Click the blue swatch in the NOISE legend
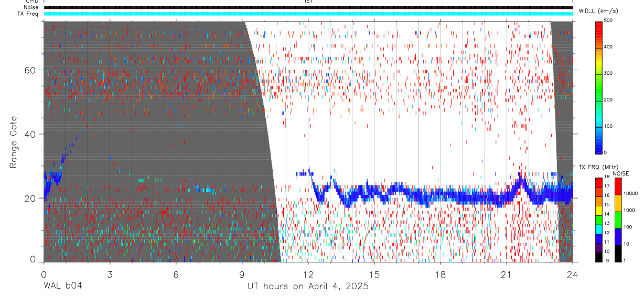The height and width of the screenshot is (297, 644). [x=618, y=237]
